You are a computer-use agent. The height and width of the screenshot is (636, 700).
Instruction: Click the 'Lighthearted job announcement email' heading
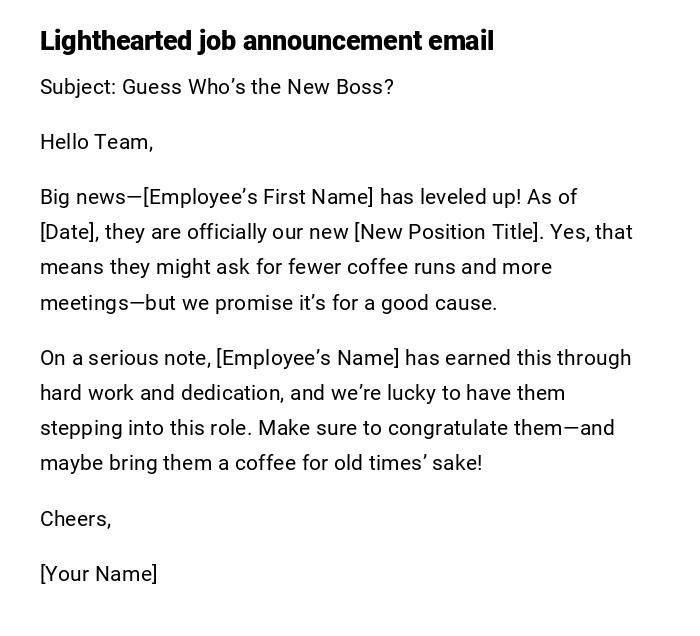point(267,41)
